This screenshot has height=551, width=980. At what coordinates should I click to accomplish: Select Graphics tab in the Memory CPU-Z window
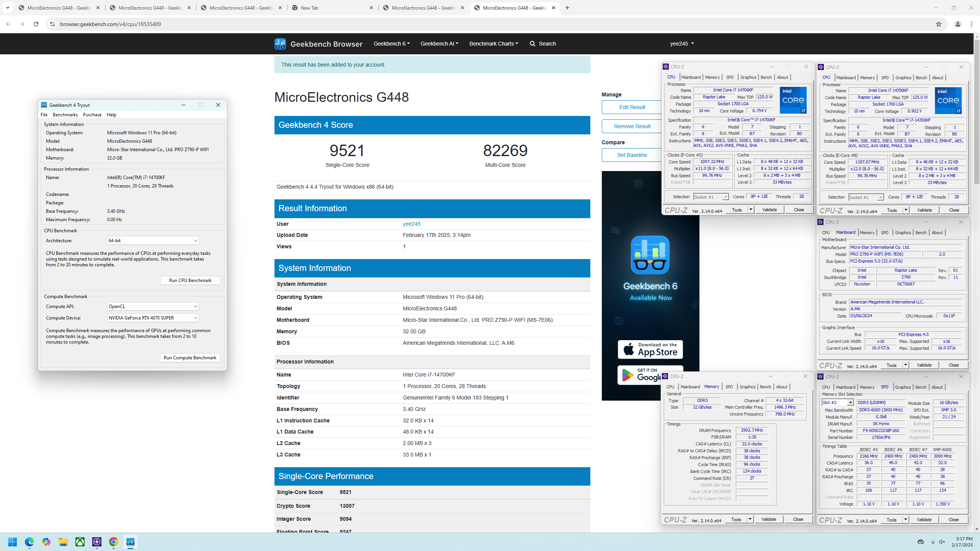coord(747,387)
